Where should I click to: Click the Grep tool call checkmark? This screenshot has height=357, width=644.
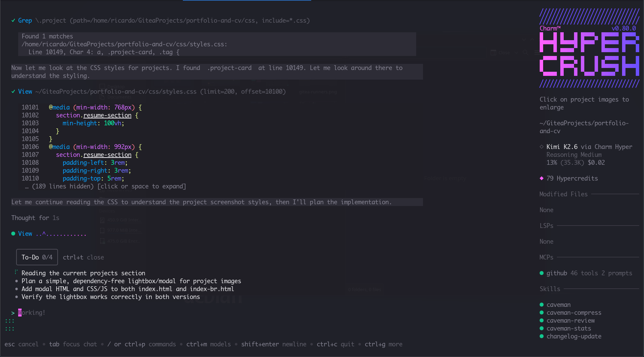(13, 21)
